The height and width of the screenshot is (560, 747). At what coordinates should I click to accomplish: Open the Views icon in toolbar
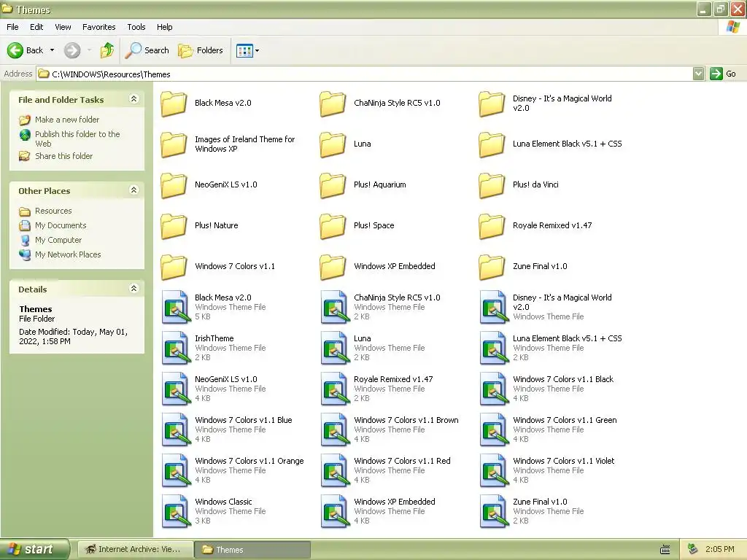point(244,50)
